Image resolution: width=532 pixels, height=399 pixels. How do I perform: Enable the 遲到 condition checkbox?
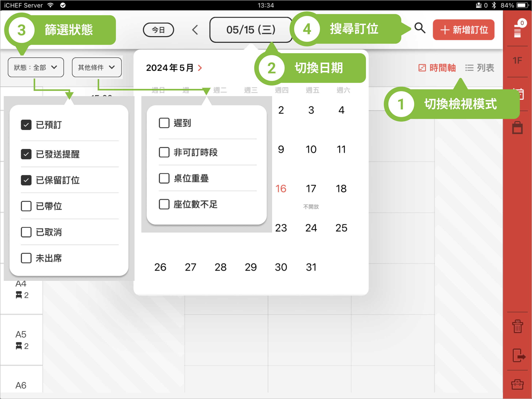click(164, 123)
